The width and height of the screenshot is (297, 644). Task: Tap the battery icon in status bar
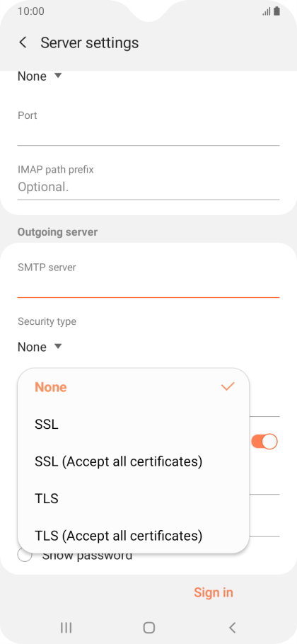click(277, 11)
